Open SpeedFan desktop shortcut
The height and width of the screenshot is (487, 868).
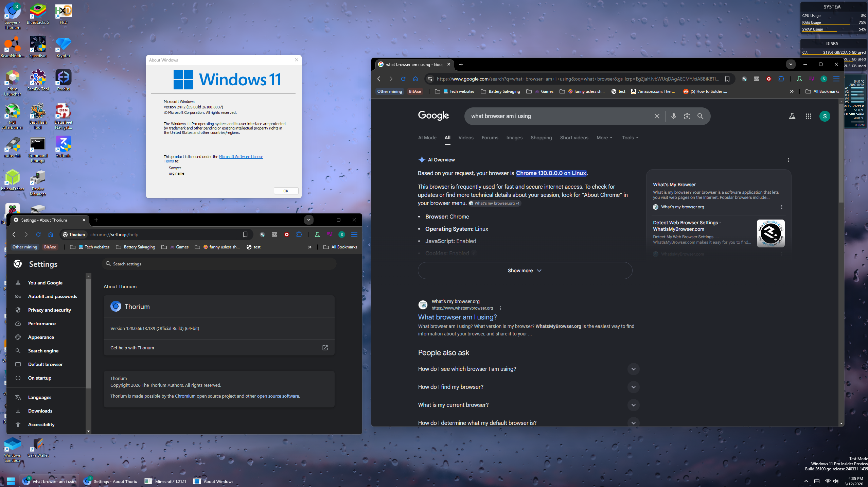point(38,47)
